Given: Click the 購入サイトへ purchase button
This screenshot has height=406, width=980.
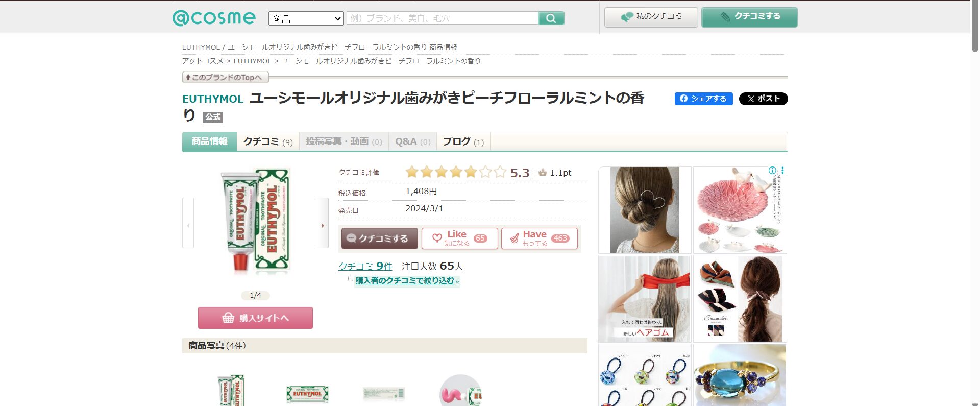Looking at the screenshot, I should (x=255, y=318).
